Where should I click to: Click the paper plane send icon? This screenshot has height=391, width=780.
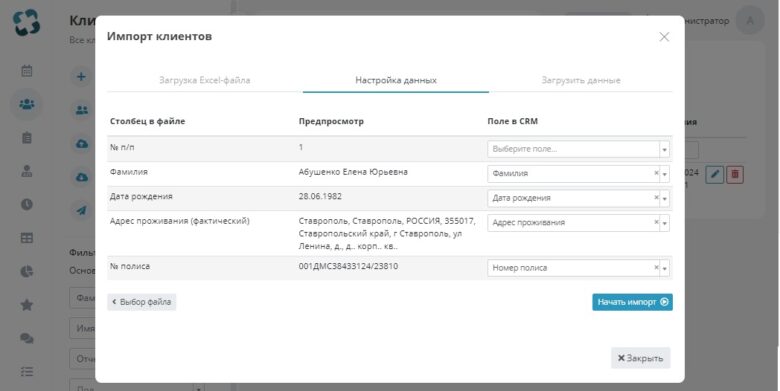[82, 210]
